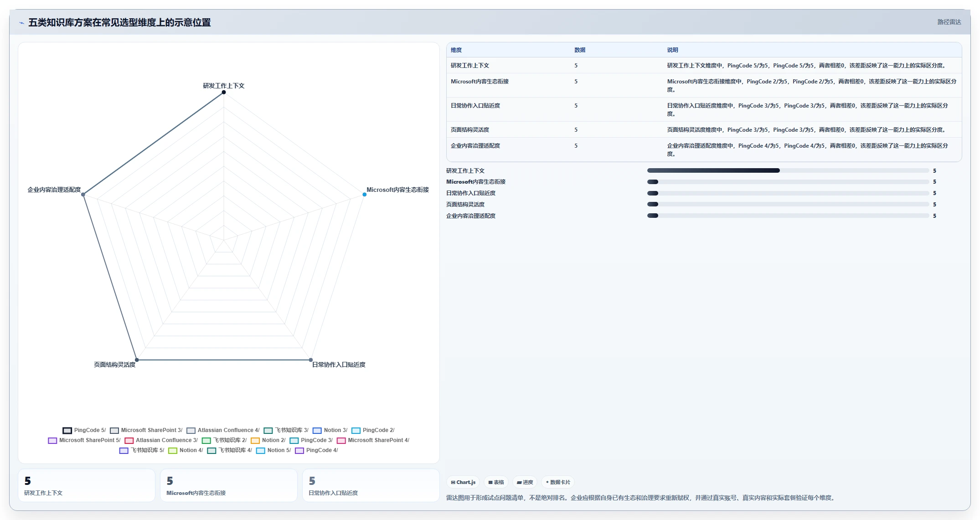Viewport: 980px width, 520px height.
Task: Select the 进度 chip
Action: (x=525, y=482)
